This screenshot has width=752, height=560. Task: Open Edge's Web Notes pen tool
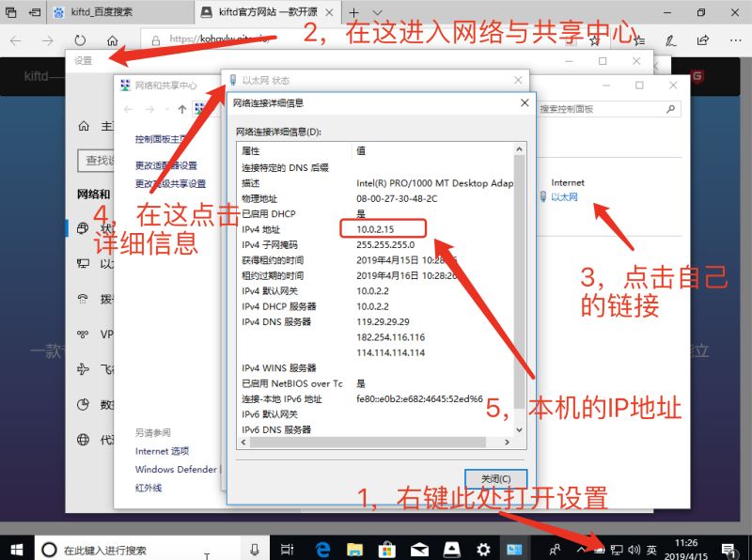click(671, 41)
